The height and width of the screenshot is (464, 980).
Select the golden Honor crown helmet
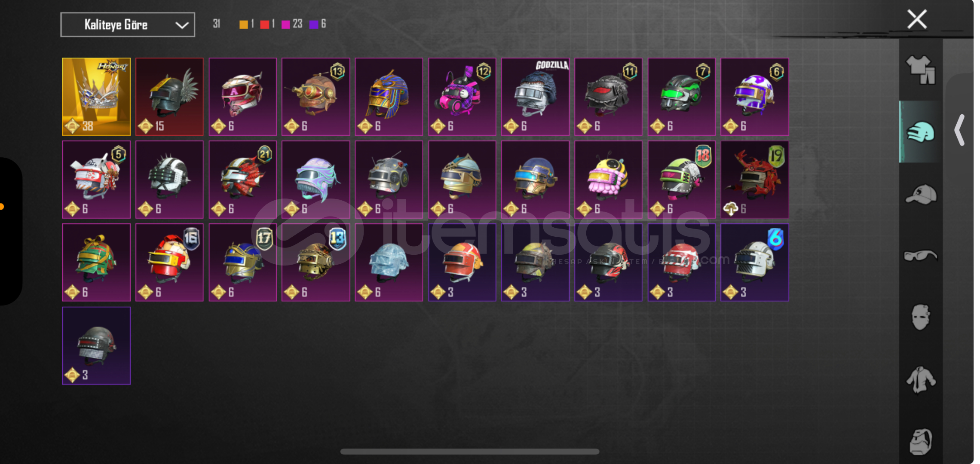click(96, 97)
